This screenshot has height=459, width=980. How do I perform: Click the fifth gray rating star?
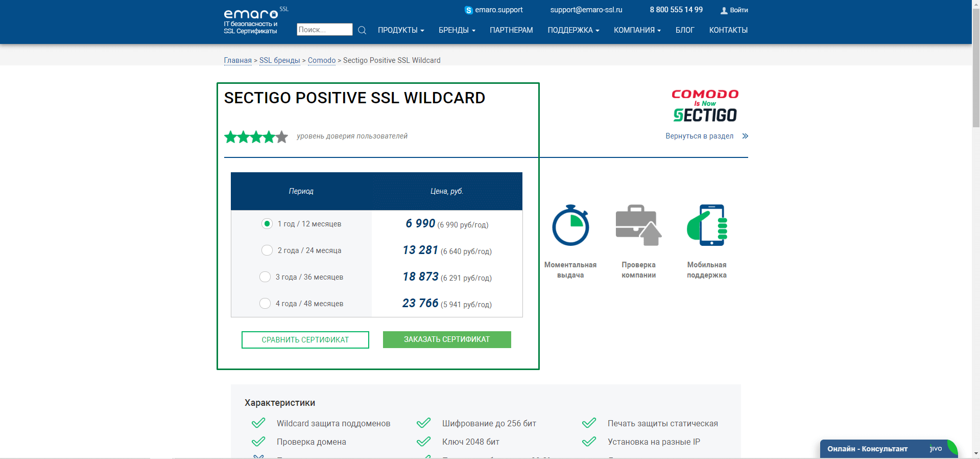pos(282,136)
